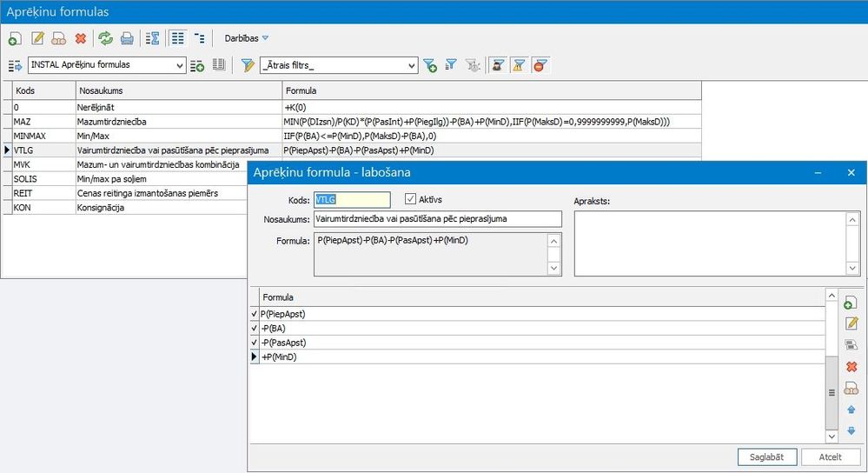This screenshot has height=473, width=868.
Task: Click into the Nosaukums input field
Action: coord(437,219)
